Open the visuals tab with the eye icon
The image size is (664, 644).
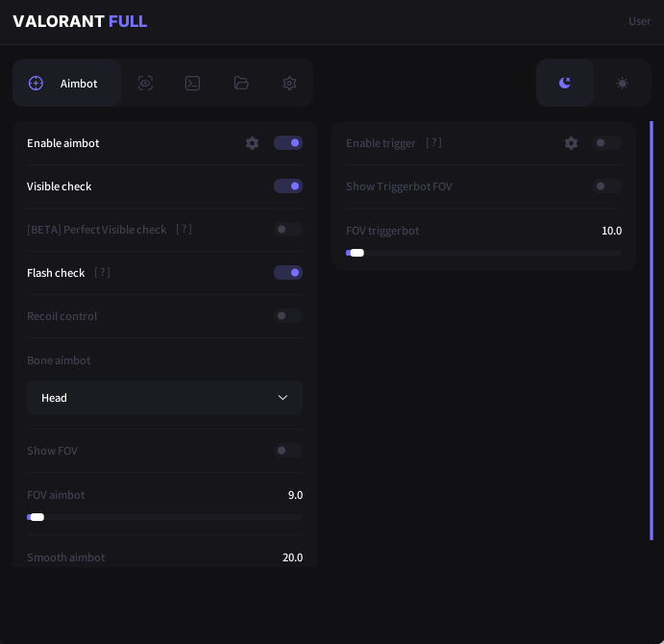pyautogui.click(x=145, y=84)
